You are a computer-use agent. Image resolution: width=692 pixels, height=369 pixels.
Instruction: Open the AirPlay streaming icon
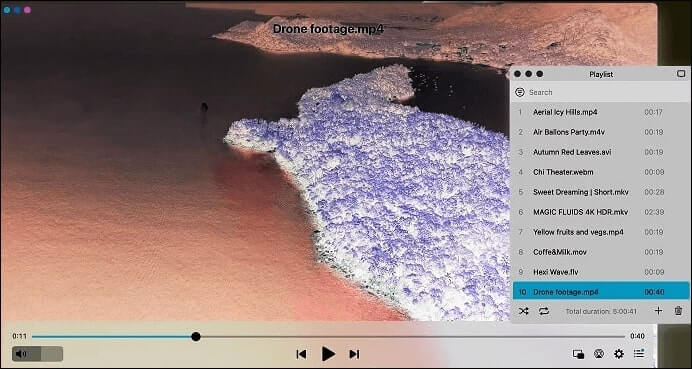[599, 354]
